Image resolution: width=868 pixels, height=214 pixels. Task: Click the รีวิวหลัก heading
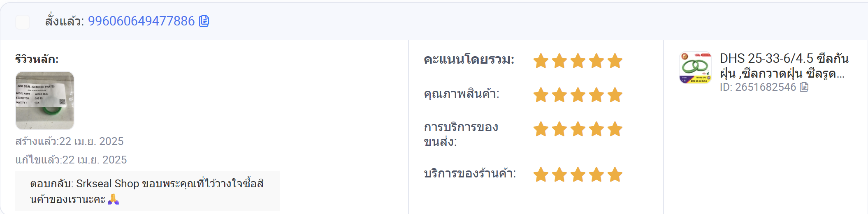pyautogui.click(x=37, y=59)
